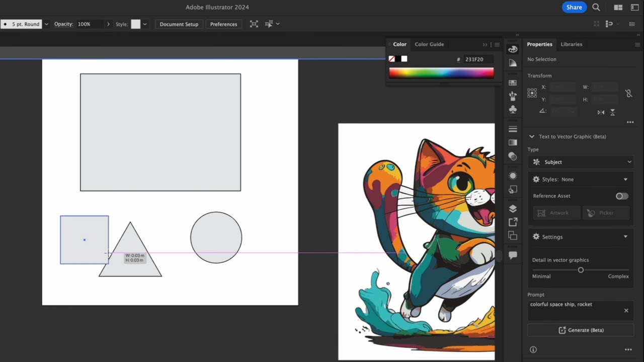This screenshot has height=362, width=644.
Task: Click the Transform reference point grid
Action: coord(532,93)
